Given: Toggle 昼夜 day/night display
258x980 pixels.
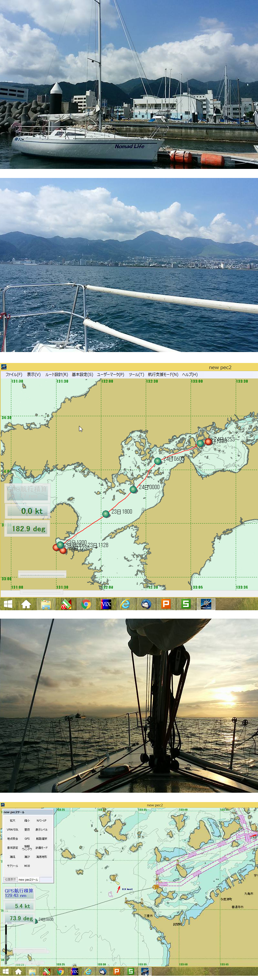Looking at the screenshot, I should (x=27, y=830).
